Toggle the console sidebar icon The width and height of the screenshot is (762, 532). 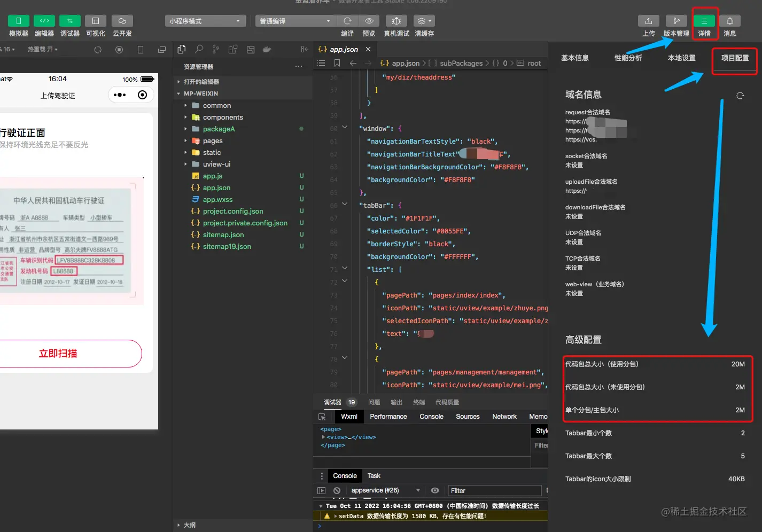pos(321,490)
